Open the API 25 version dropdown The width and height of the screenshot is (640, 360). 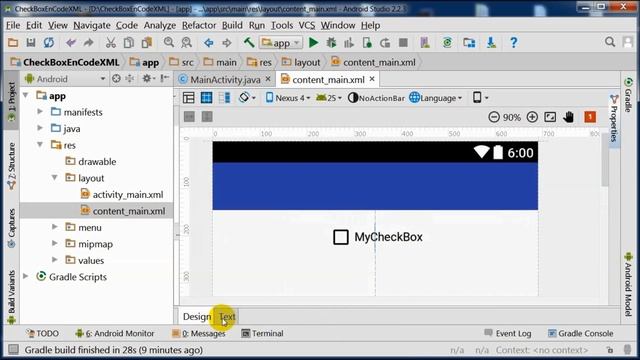(329, 98)
